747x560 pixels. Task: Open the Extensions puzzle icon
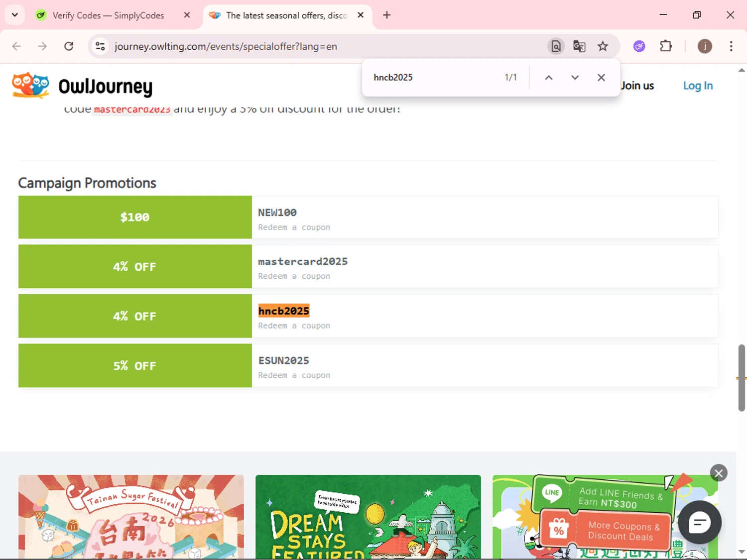coord(666,46)
